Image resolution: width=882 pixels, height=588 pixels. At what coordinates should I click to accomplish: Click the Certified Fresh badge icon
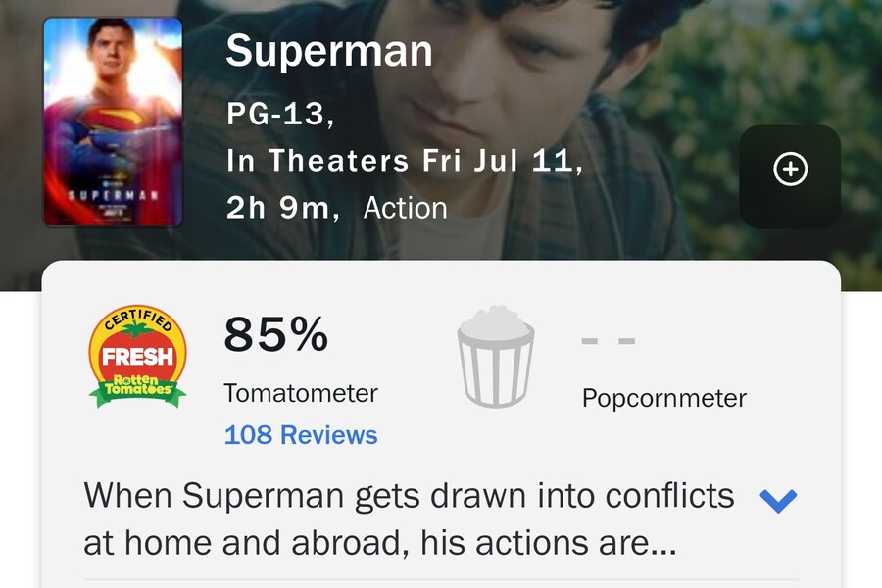pos(138,357)
